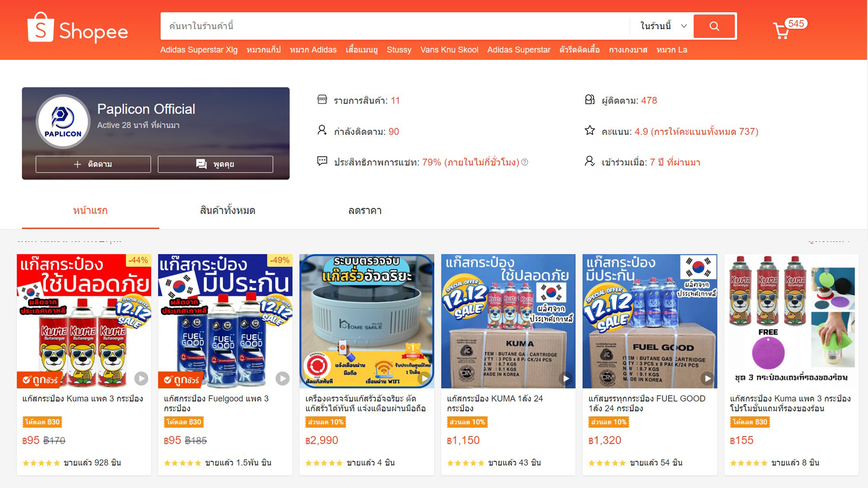868x488 pixels.
Task: Click the Stussy search suggestion link
Action: click(x=399, y=50)
